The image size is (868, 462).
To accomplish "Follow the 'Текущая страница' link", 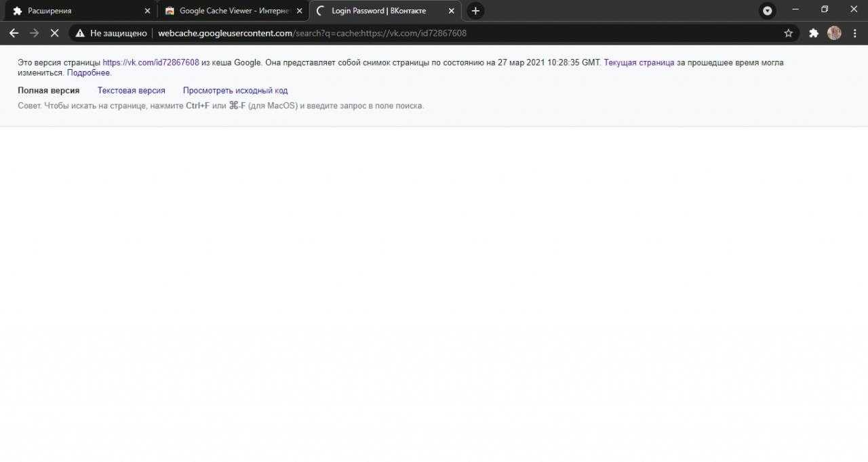I will (x=639, y=62).
